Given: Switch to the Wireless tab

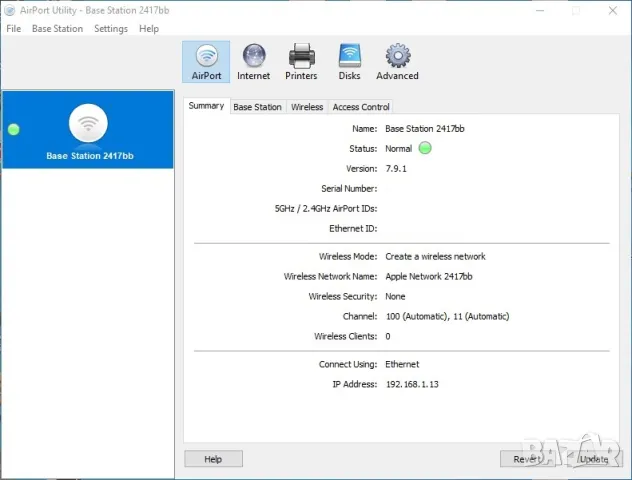Looking at the screenshot, I should (x=307, y=107).
